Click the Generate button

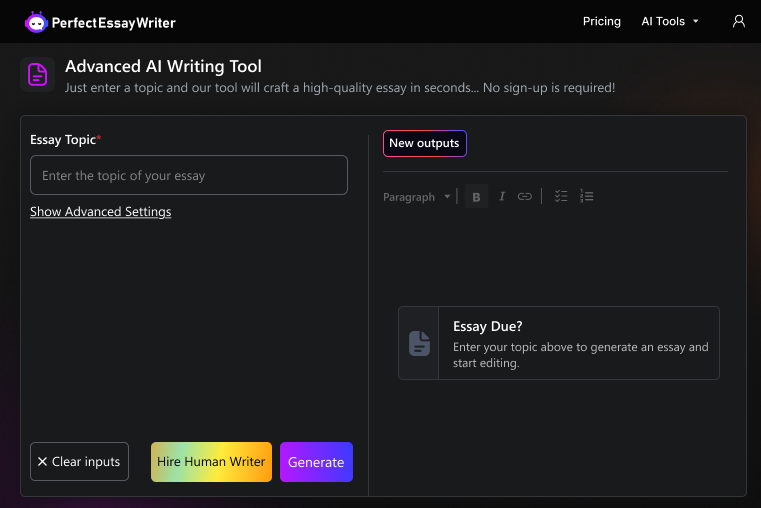316,462
